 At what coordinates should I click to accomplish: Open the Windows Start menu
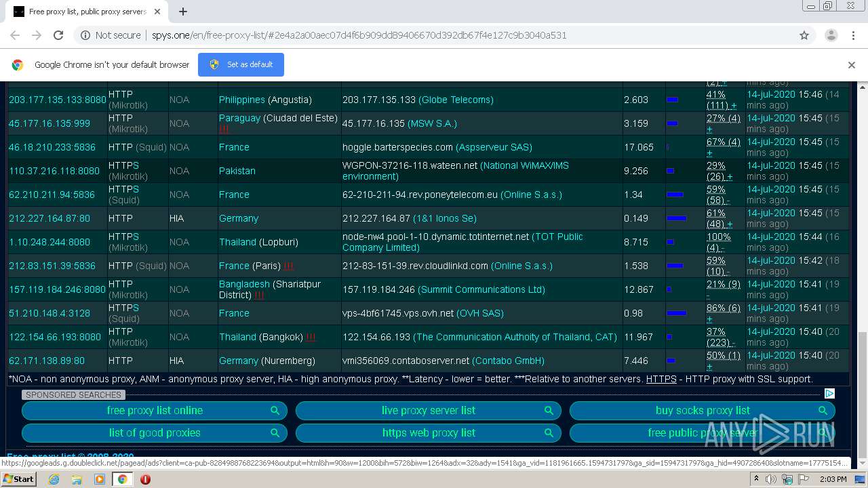pos(18,479)
